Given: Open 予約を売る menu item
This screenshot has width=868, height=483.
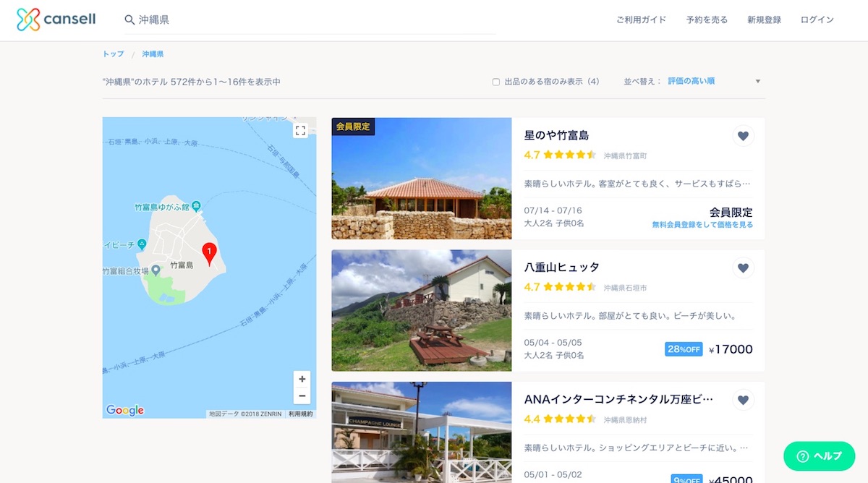Looking at the screenshot, I should click(x=707, y=20).
